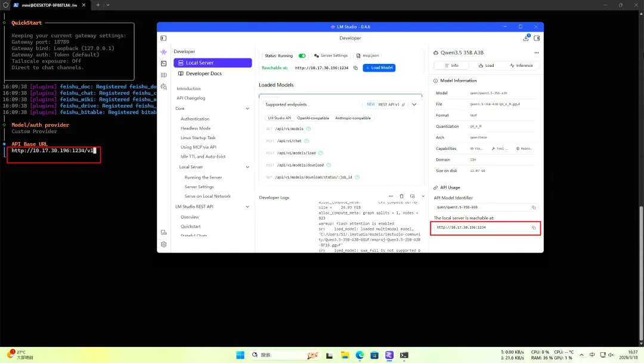644x363 pixels.
Task: Open Linux Startup Task docs page
Action: coord(198,138)
